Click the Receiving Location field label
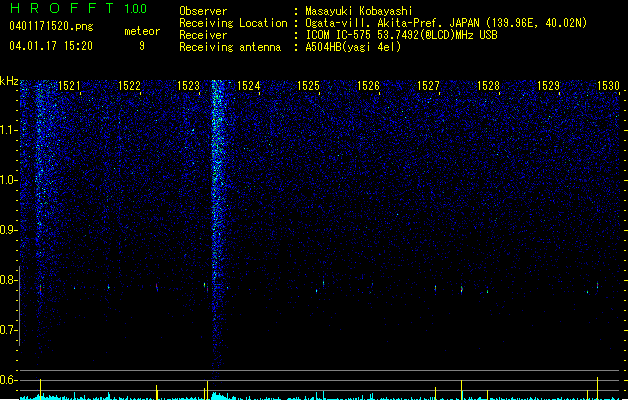Viewport: 629px width, 400px height. tap(233, 23)
